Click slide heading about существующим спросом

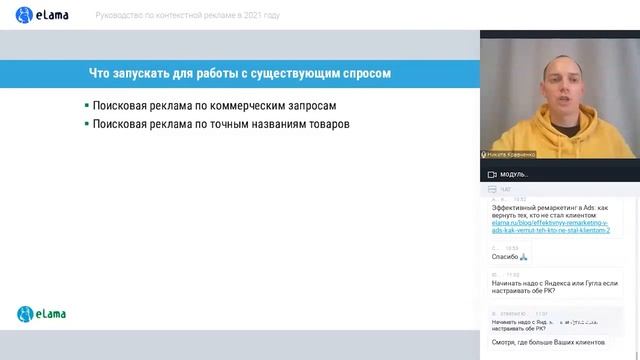pos(240,73)
